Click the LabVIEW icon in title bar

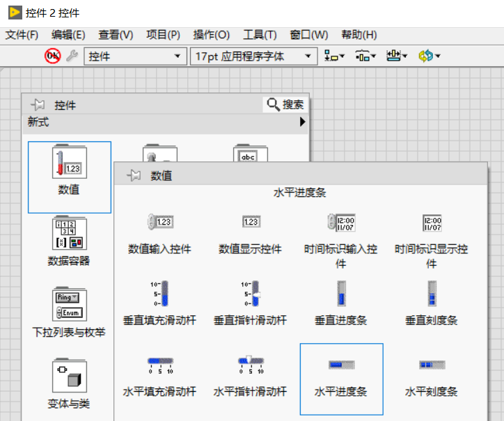pyautogui.click(x=15, y=13)
